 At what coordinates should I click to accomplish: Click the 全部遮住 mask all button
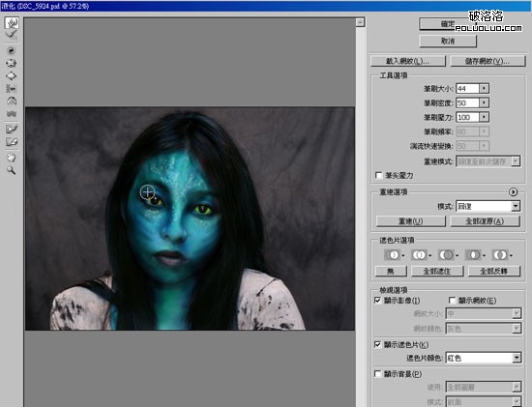(x=437, y=271)
